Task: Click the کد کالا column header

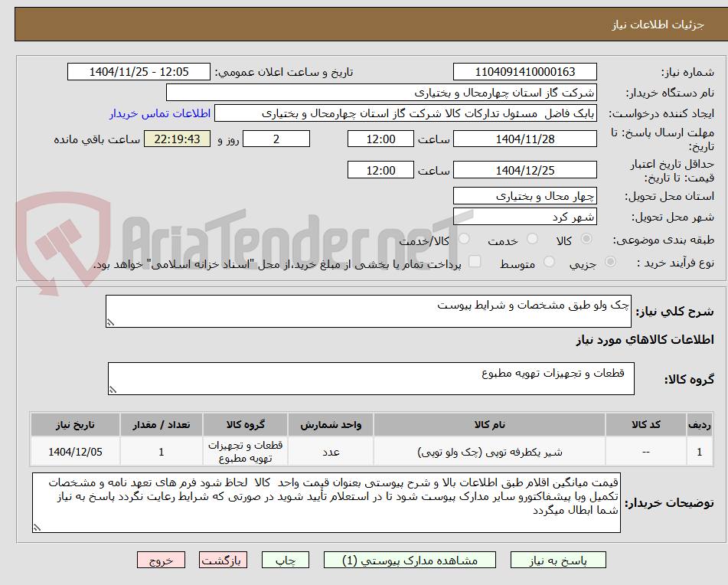Action: (x=646, y=425)
